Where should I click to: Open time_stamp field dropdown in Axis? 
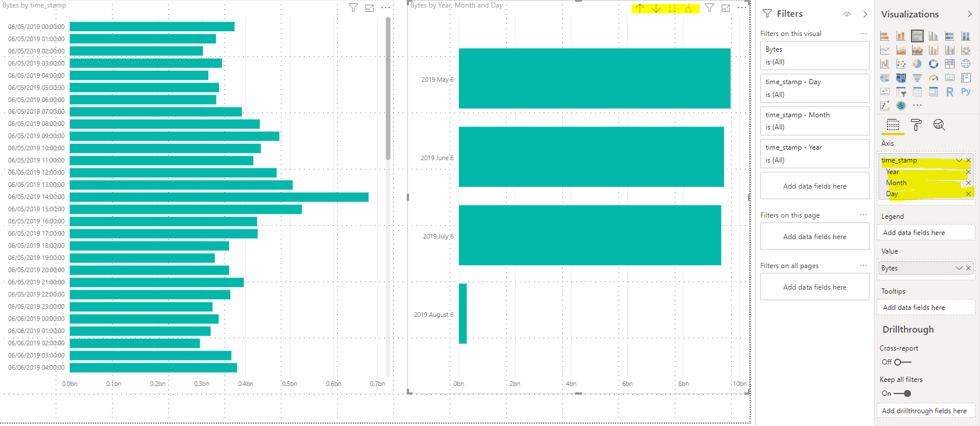pyautogui.click(x=959, y=160)
